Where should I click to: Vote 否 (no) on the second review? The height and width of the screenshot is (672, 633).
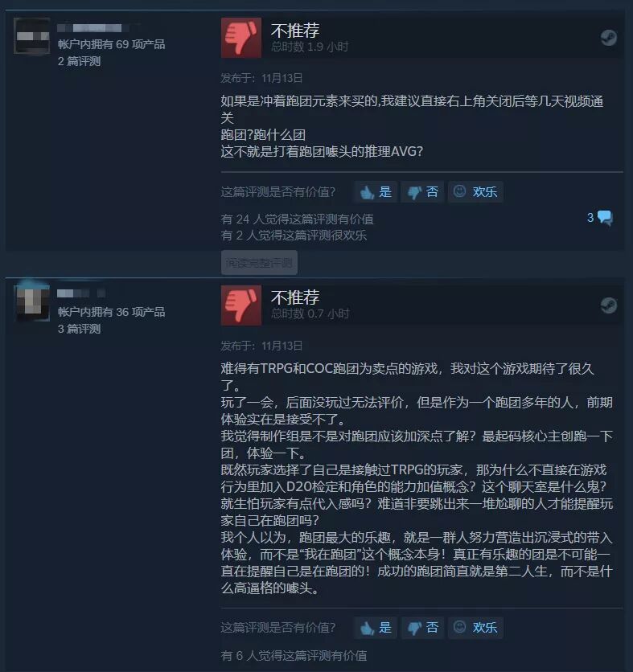point(422,628)
